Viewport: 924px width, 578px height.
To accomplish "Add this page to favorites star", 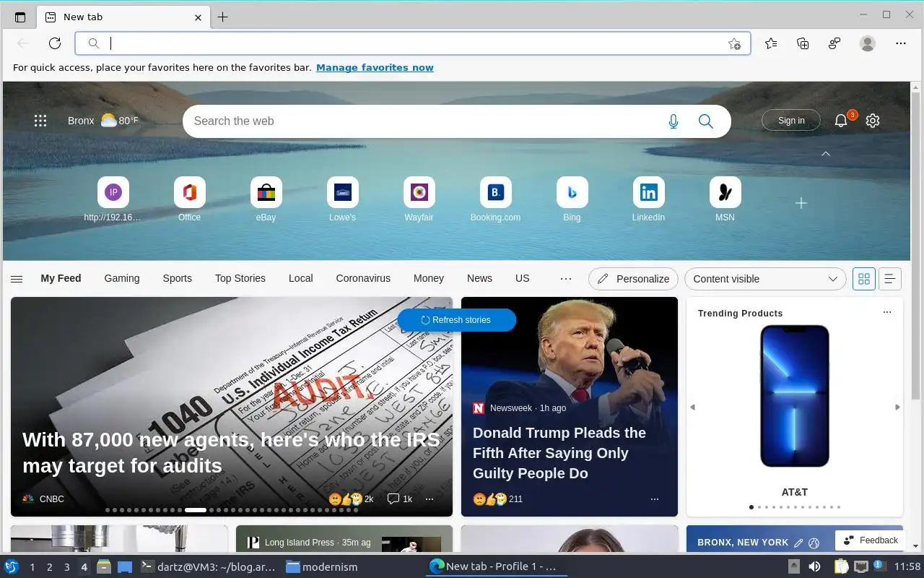I will tap(734, 43).
